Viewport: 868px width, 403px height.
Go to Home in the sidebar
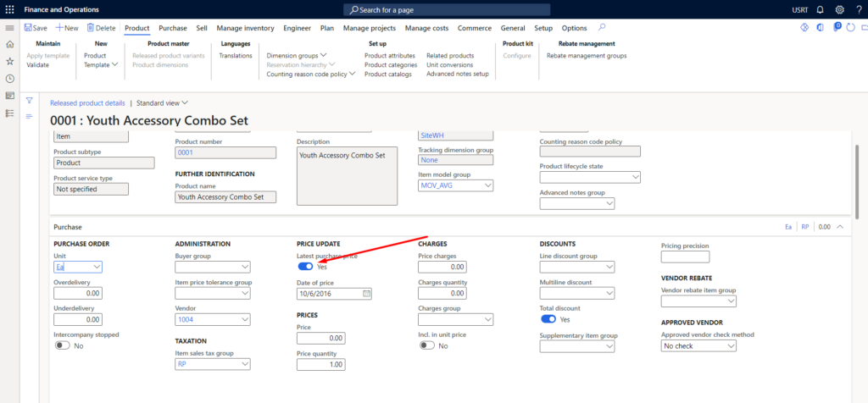click(x=9, y=45)
